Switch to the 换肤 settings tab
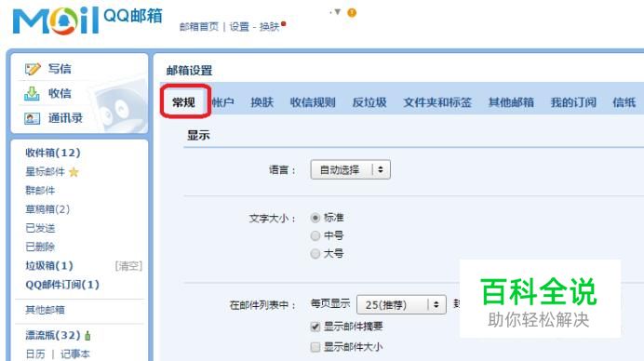The image size is (644, 361). 262,102
